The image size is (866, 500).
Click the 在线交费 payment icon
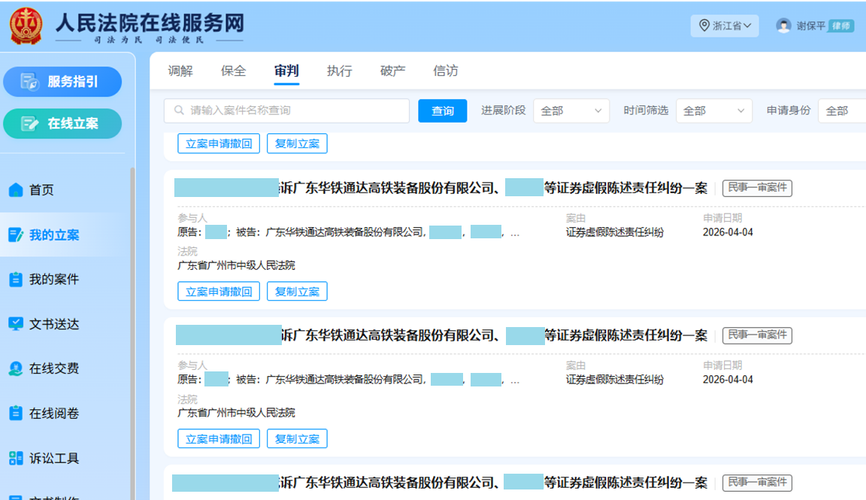pos(16,369)
